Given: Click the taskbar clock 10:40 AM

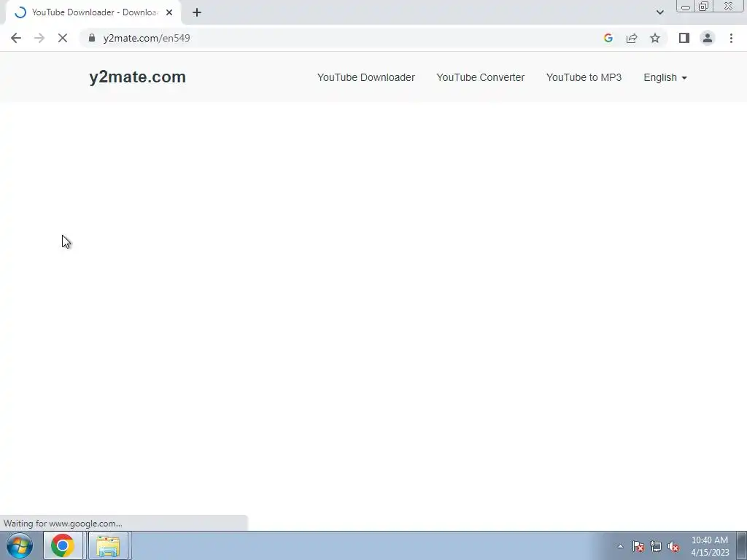Looking at the screenshot, I should pyautogui.click(x=710, y=546).
